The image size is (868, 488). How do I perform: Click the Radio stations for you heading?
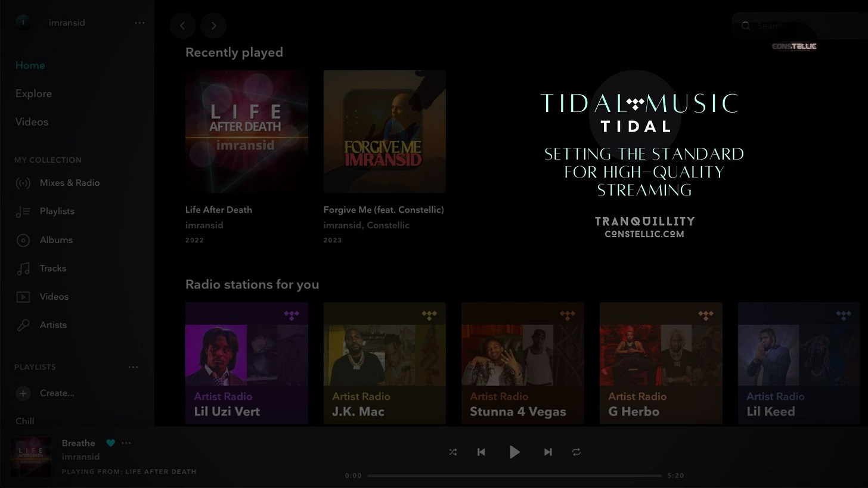[x=252, y=285]
